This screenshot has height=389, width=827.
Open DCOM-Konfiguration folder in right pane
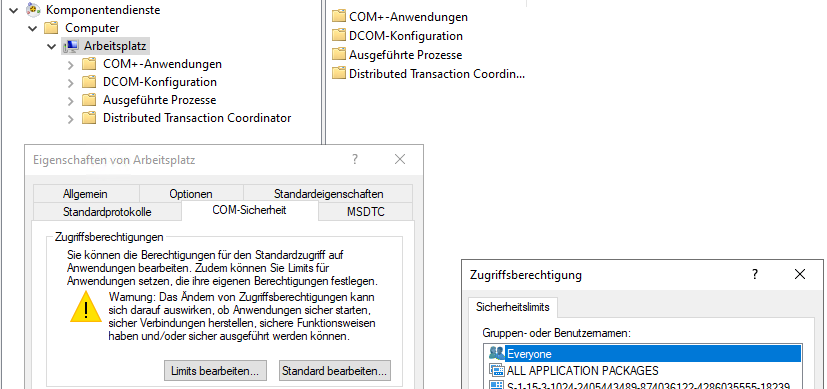pos(397,36)
